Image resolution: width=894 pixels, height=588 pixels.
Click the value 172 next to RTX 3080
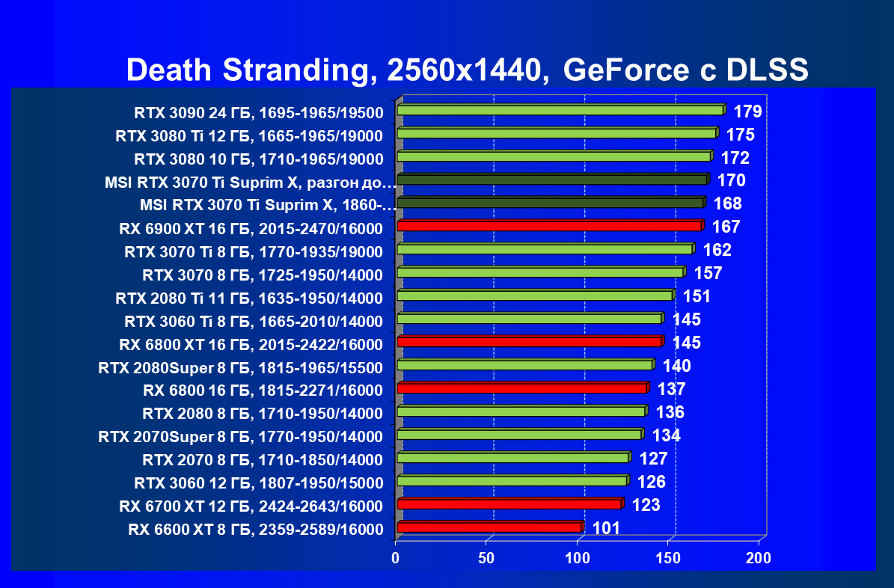tap(735, 158)
